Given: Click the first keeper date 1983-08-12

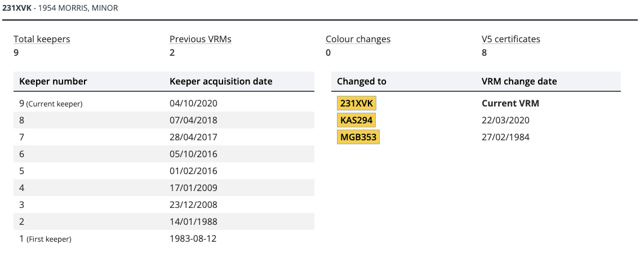Looking at the screenshot, I should coord(193,238).
